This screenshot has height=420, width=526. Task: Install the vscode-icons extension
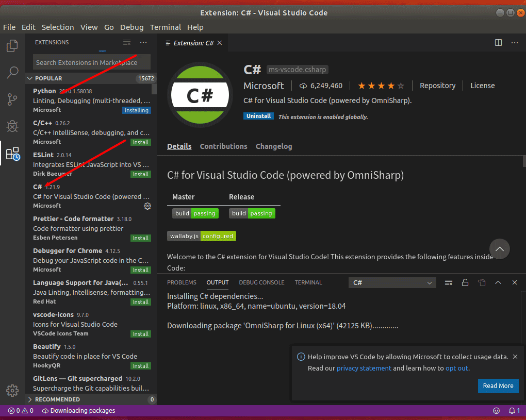[141, 334]
